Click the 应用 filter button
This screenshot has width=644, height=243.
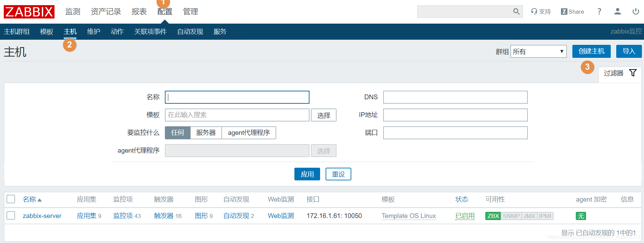pos(307,174)
